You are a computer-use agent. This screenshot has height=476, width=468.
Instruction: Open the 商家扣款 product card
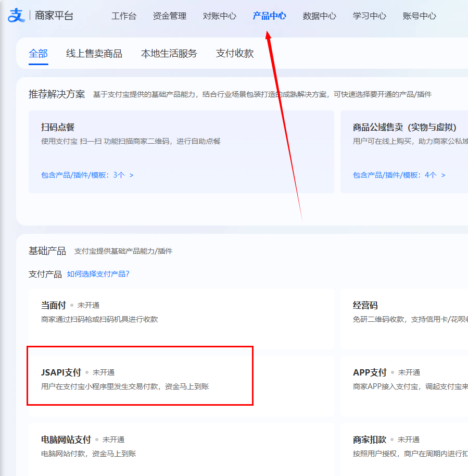pos(404,449)
